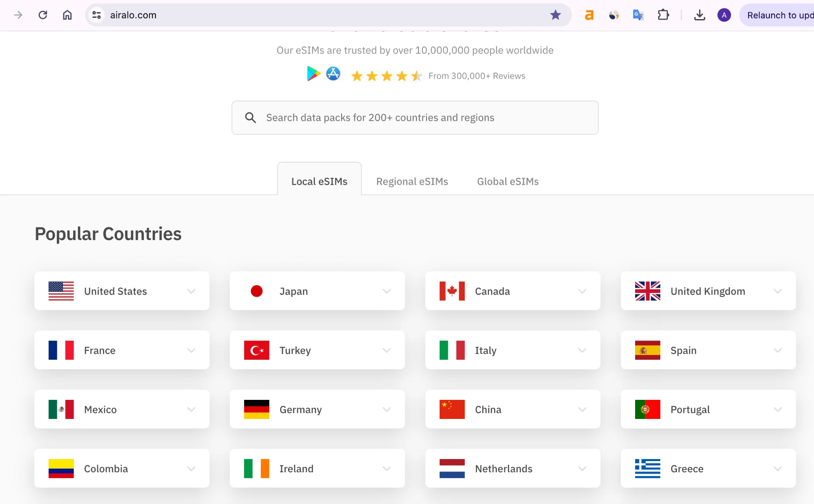Click the Italy flag icon

[x=452, y=350]
